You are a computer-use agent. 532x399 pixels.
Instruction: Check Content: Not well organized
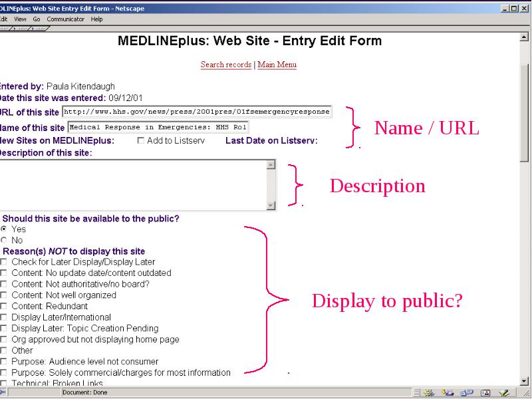3,295
